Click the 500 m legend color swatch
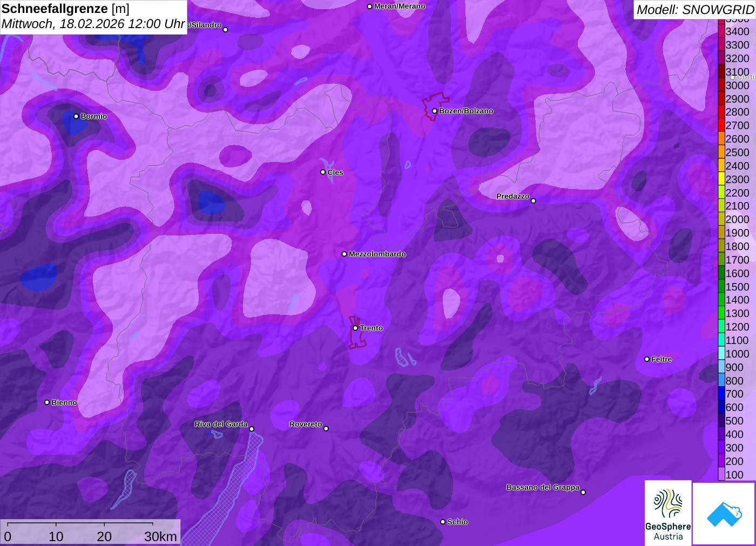The width and height of the screenshot is (756, 546). (x=721, y=421)
